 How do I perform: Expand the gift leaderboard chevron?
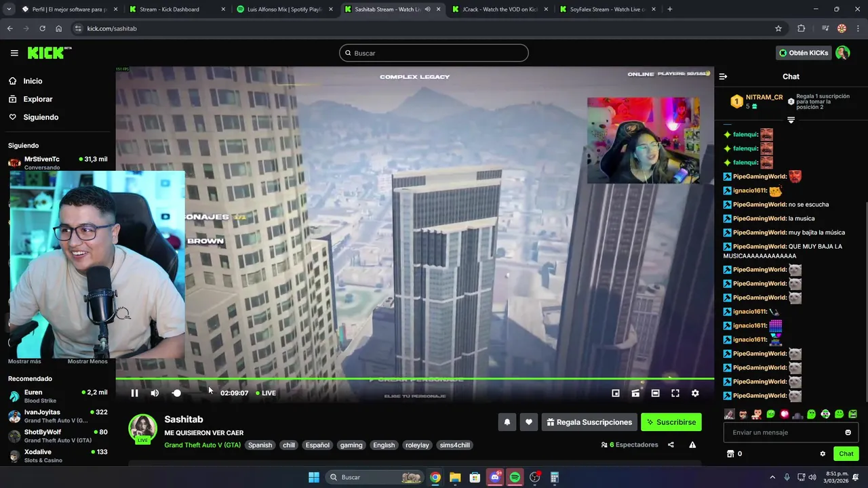tap(791, 120)
